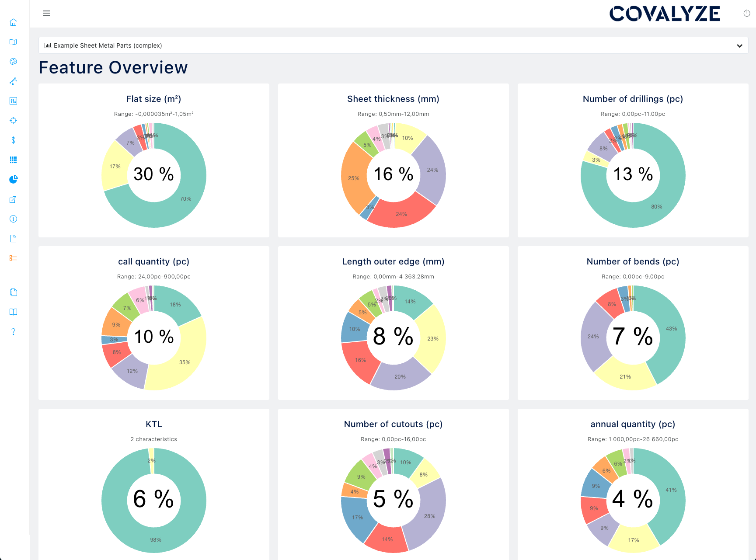Open the map/catalog icon in sidebar
Screen dimensions: 756x560
(14, 42)
